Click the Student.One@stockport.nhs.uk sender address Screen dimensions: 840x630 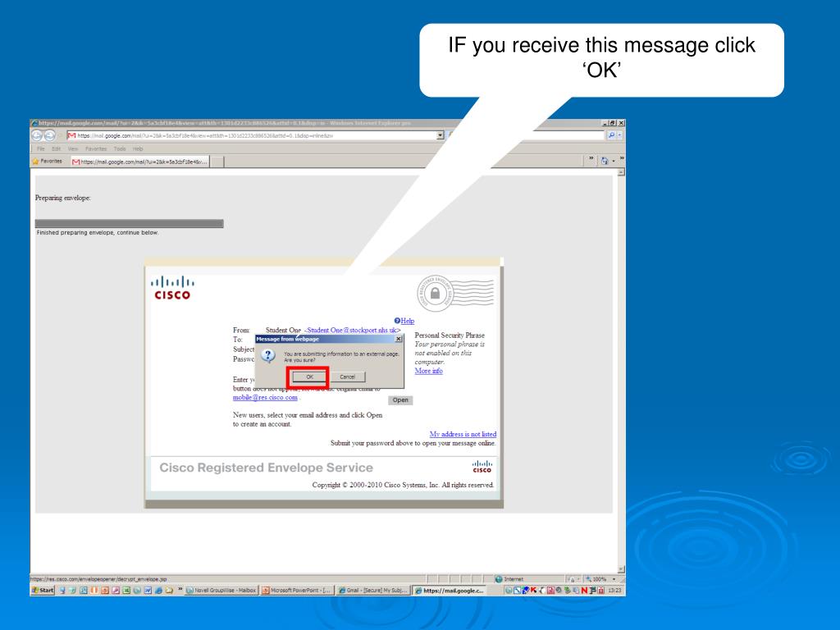[353, 330]
